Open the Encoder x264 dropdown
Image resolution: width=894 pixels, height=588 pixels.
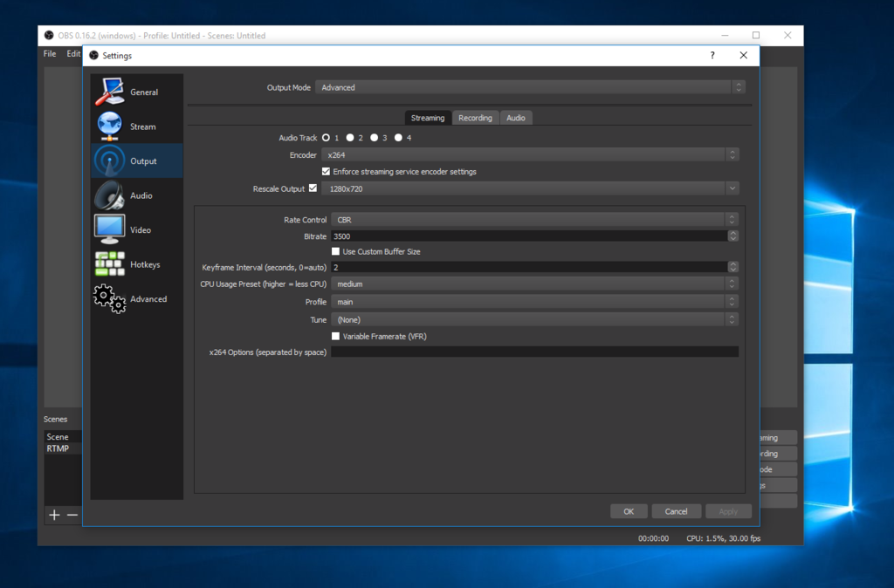(x=530, y=154)
